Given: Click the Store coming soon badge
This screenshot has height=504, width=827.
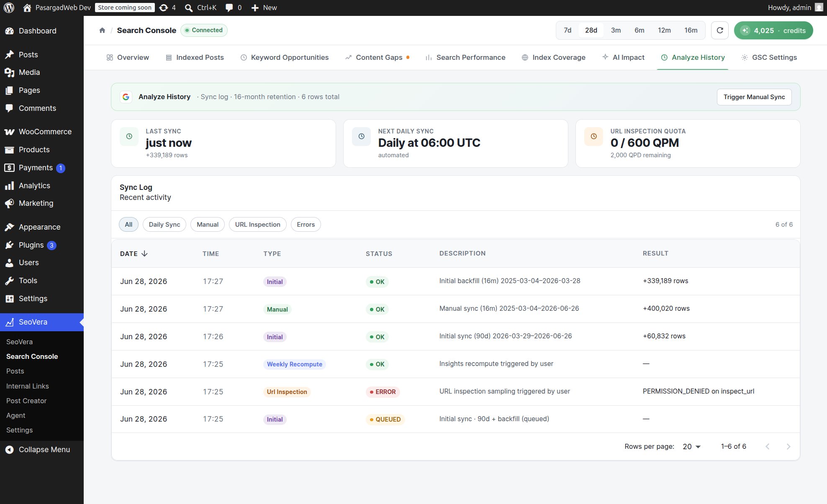Looking at the screenshot, I should [x=125, y=8].
